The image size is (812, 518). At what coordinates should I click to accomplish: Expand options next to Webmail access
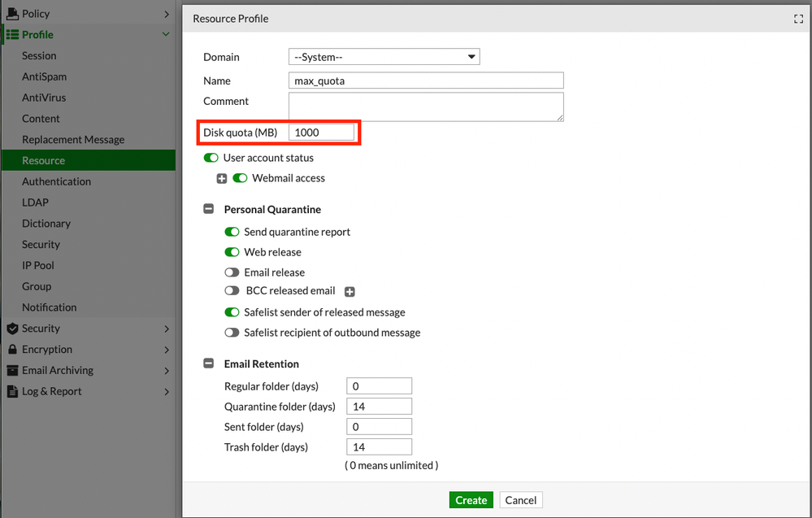point(222,179)
